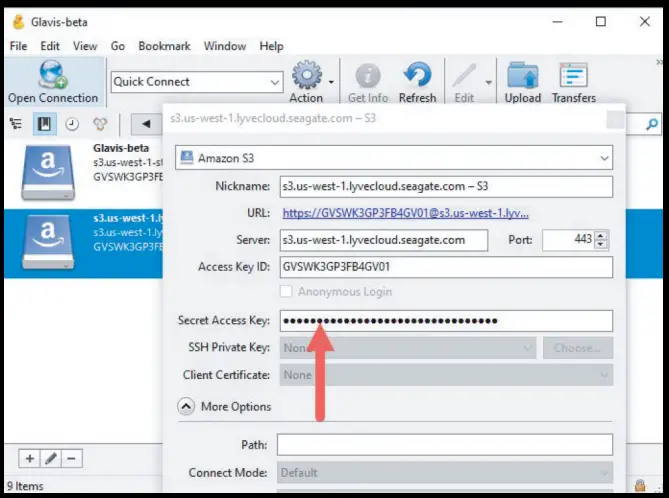
Task: Click the lock icon in status bar
Action: coord(639,485)
